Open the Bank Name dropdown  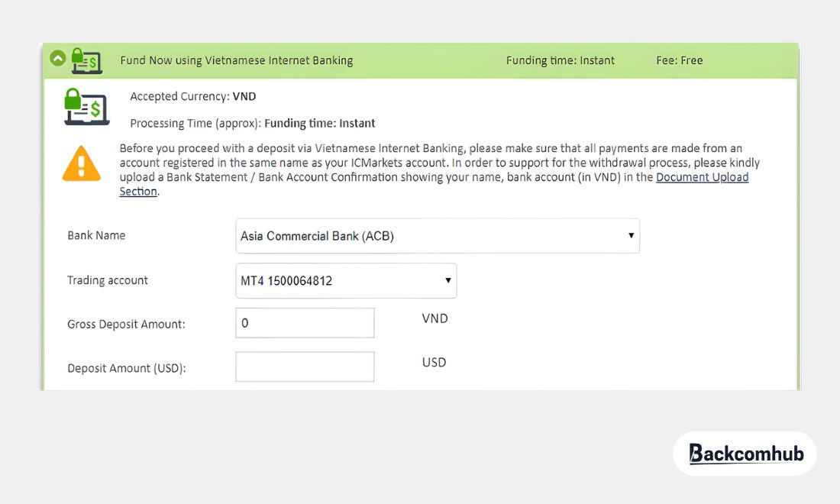pos(438,236)
